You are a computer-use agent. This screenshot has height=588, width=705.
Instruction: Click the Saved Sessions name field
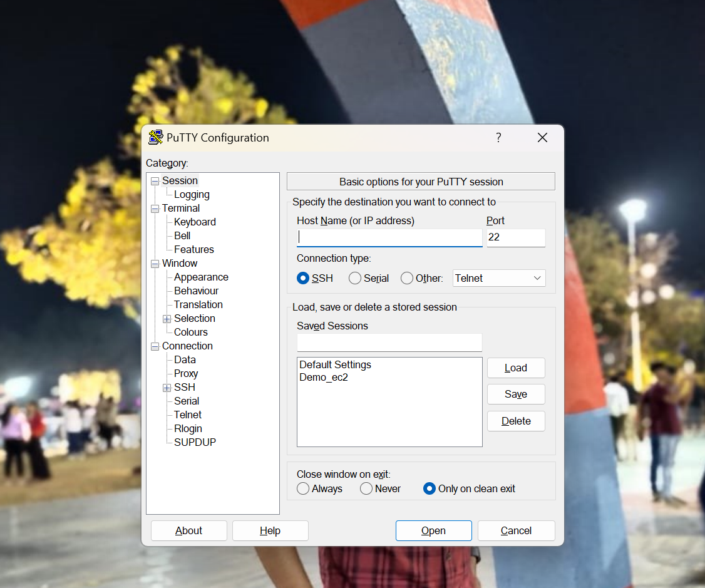click(x=389, y=343)
